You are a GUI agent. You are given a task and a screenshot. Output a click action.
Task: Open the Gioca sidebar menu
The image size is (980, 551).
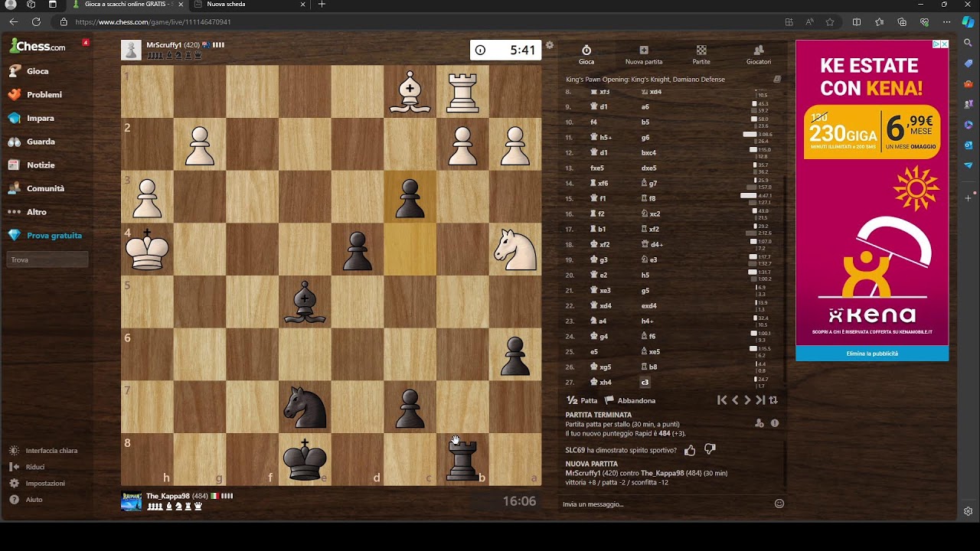click(28, 71)
